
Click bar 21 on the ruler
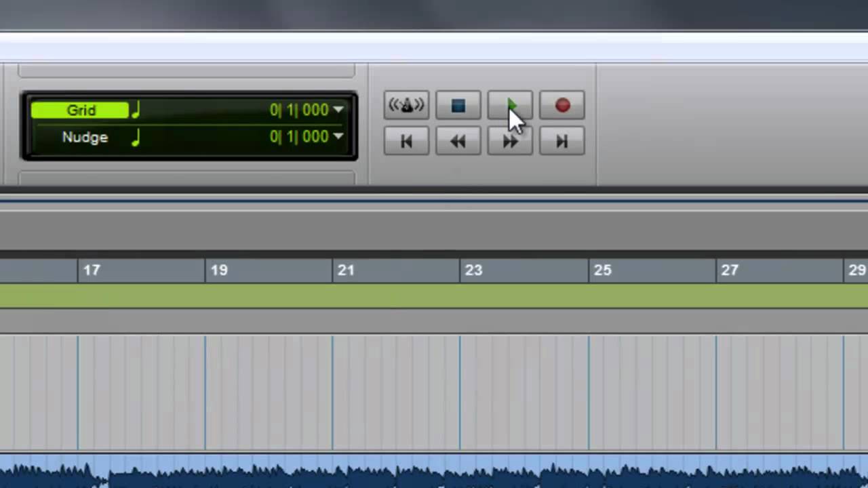[x=346, y=270]
